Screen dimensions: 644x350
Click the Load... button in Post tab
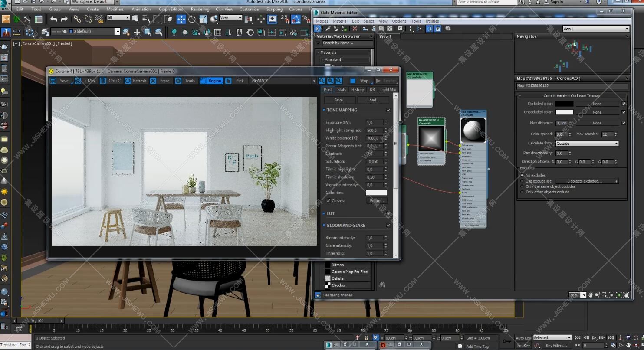pyautogui.click(x=373, y=100)
